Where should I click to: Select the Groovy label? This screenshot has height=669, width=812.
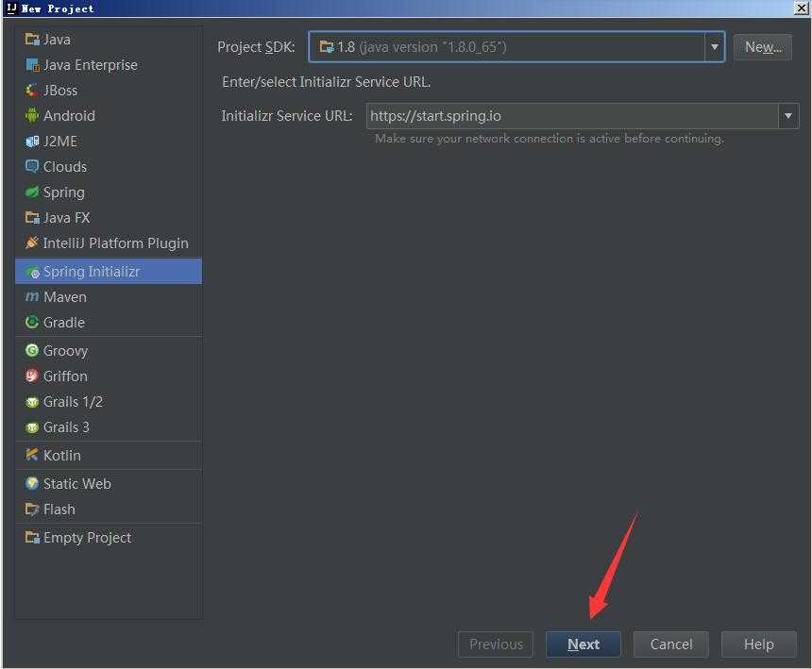pyautogui.click(x=66, y=350)
